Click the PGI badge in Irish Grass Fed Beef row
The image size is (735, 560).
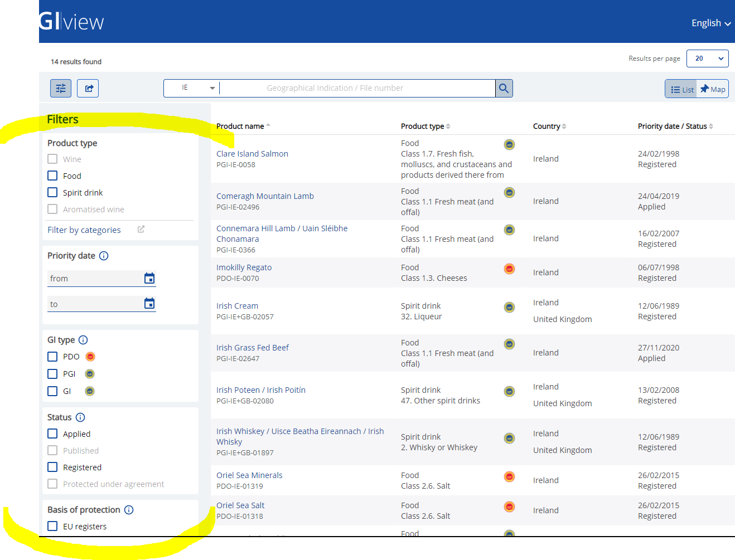tap(509, 344)
